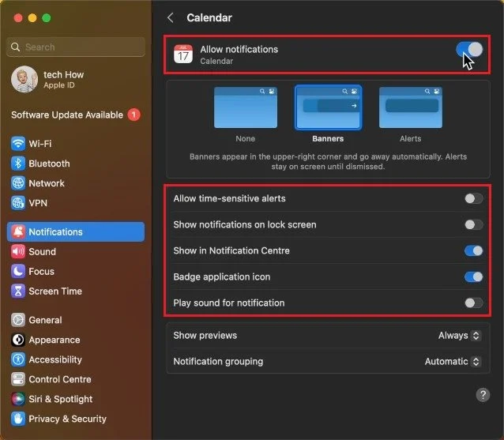The image size is (504, 440).
Task: Toggle Allow notifications switch
Action: pos(469,50)
